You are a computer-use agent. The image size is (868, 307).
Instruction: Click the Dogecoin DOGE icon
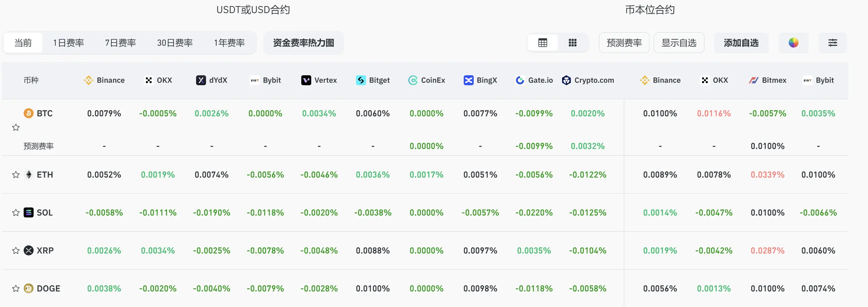29,288
